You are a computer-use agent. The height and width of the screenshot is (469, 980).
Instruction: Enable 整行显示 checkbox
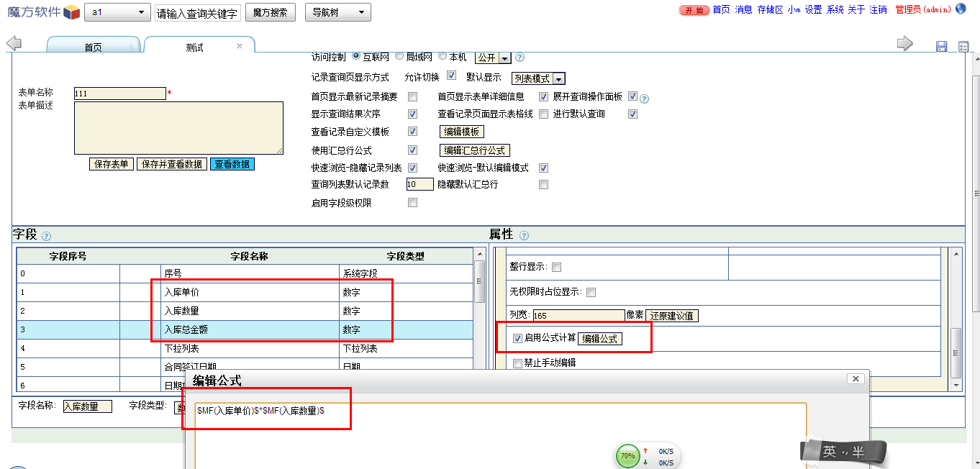[556, 267]
